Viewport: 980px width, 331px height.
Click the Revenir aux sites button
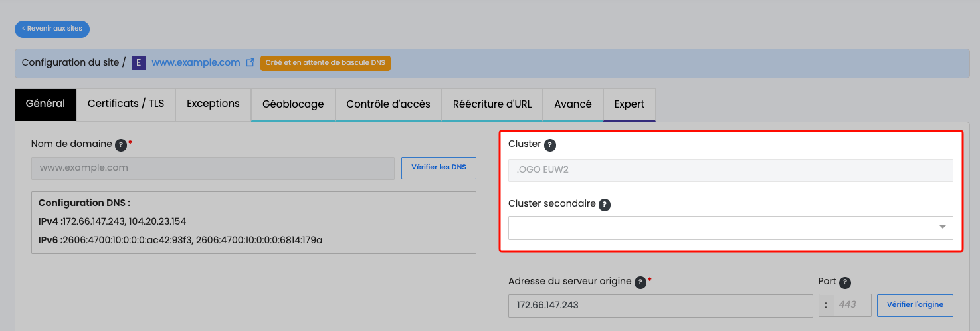tap(52, 29)
